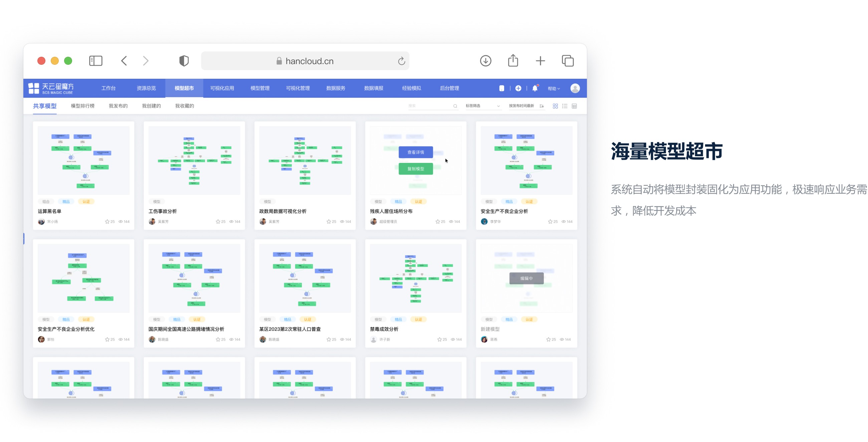Viewport: 868px width, 442px height.
Task: Go back with the browser back arrow
Action: point(124,61)
